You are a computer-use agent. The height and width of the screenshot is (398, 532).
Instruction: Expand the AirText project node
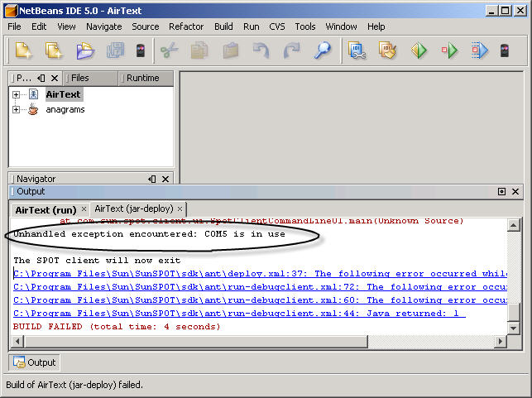[16, 94]
